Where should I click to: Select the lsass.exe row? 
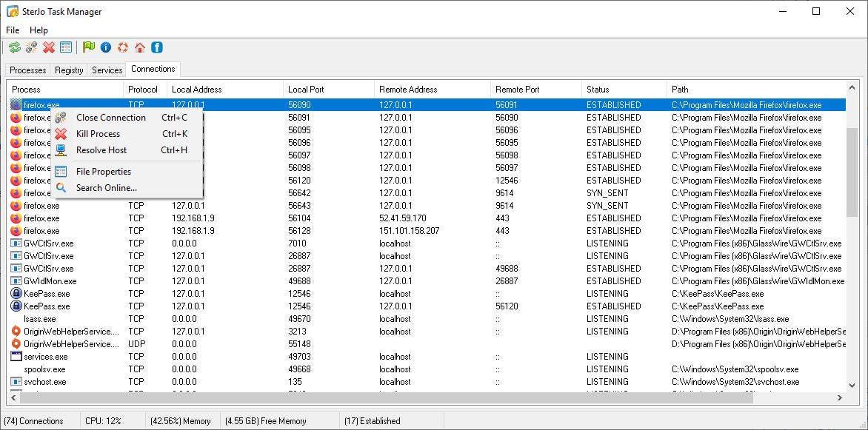(427, 319)
